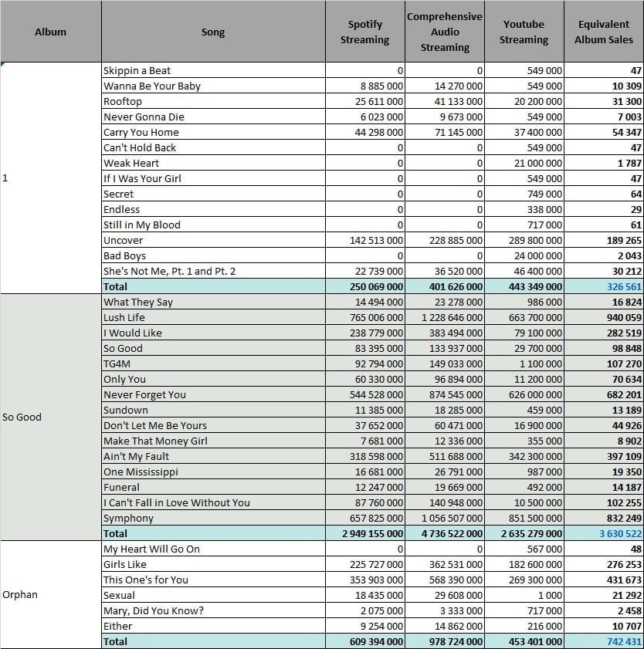This screenshot has width=644, height=649.
Task: Select the 'Skippin a Beat' song cell
Action: (213, 70)
